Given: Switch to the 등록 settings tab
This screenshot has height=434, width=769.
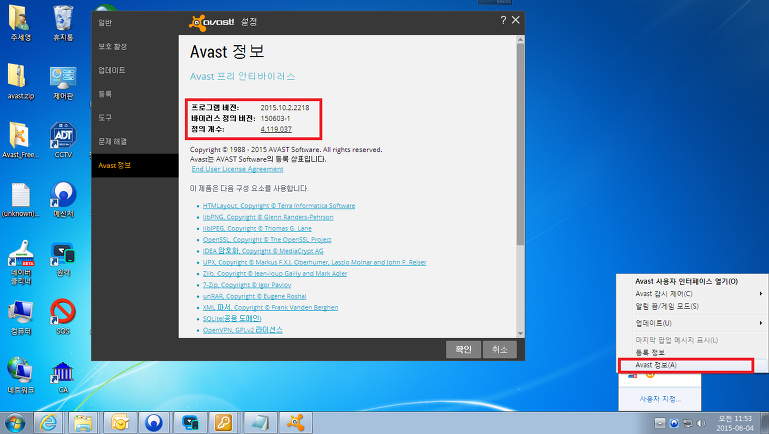Looking at the screenshot, I should click(x=134, y=94).
